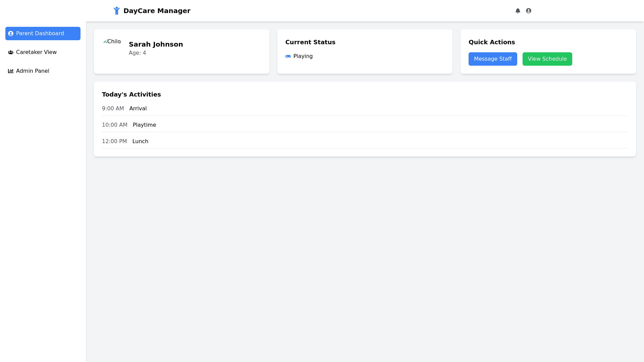Click the Playing status gamepad icon
Screen dimensions: 644x362
coord(288,56)
